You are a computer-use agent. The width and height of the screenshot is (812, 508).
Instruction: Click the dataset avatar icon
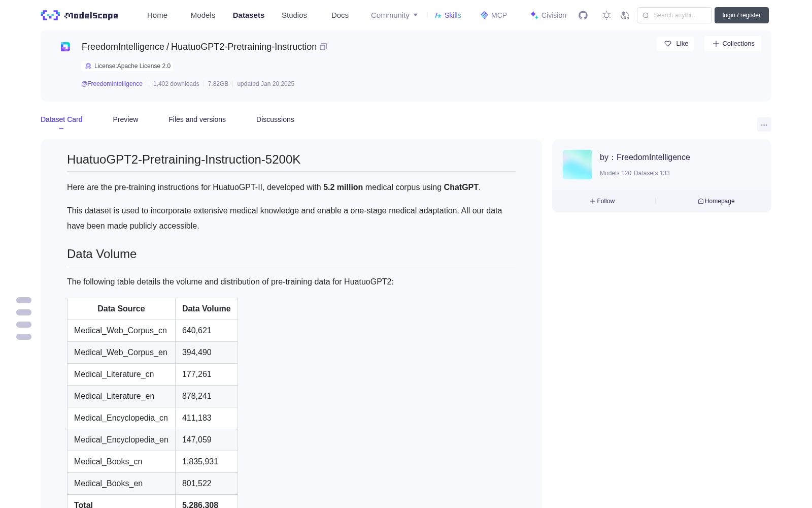(65, 47)
